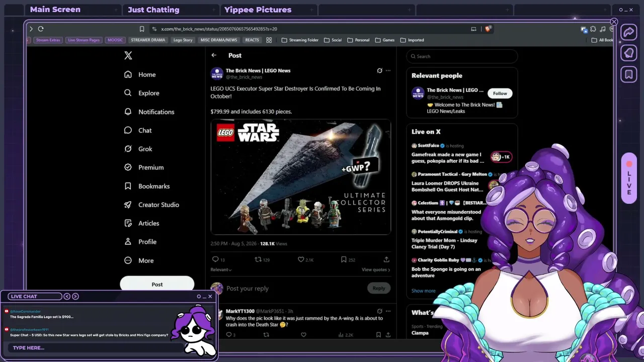Screen dimensions: 644x362
Task: Click the bookmark icon beside address bar
Action: coord(142,29)
